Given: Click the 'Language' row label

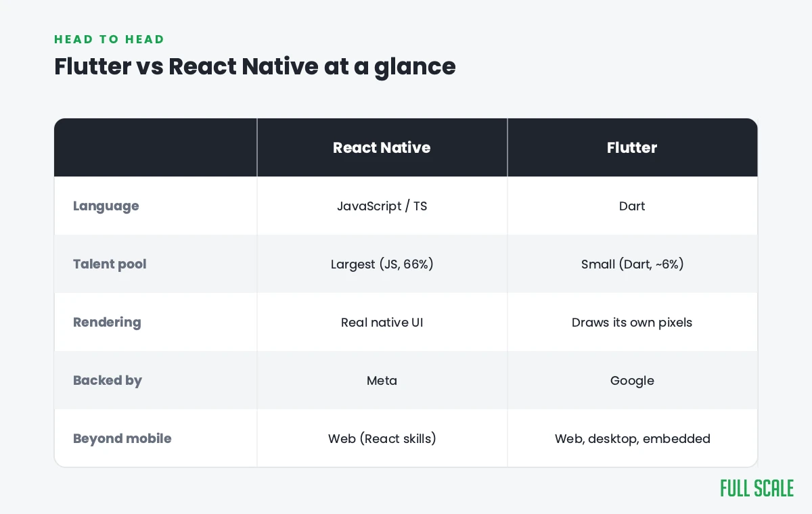Looking at the screenshot, I should 106,206.
